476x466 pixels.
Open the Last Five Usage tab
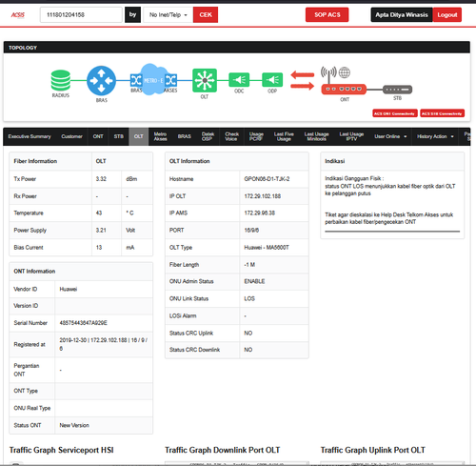[284, 136]
